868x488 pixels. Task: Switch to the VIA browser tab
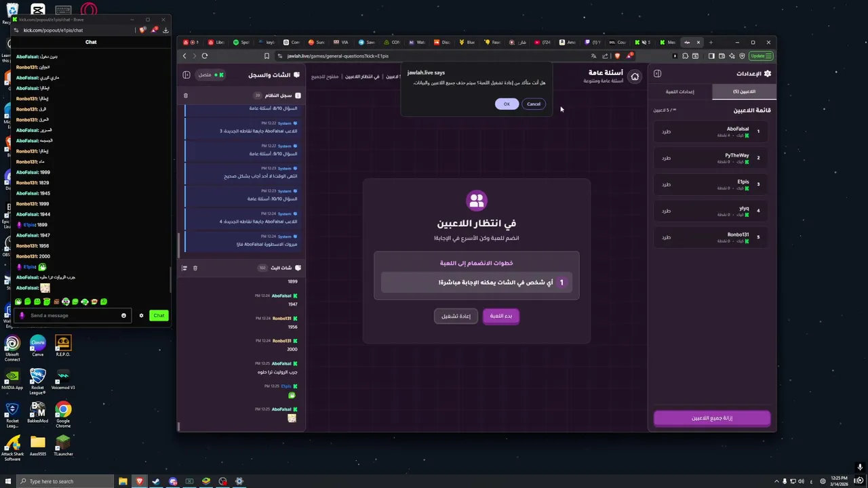(x=341, y=42)
